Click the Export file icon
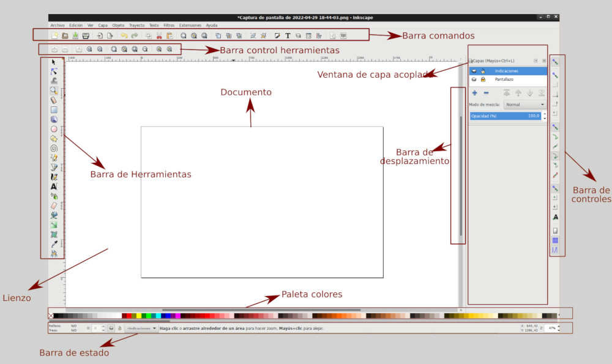This screenshot has height=364, width=612. point(110,35)
